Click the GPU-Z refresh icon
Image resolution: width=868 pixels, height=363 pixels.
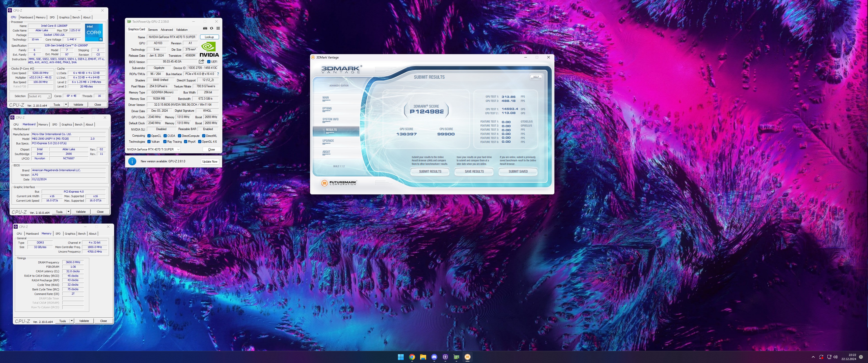212,28
